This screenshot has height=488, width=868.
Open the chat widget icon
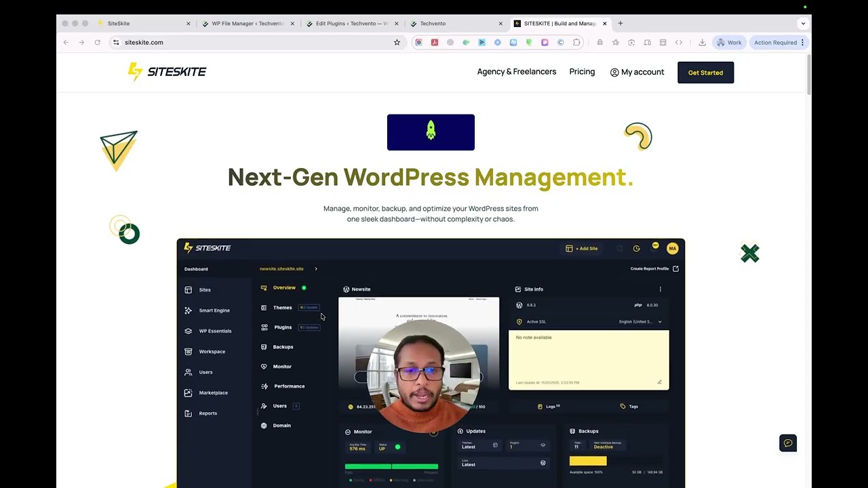click(788, 443)
